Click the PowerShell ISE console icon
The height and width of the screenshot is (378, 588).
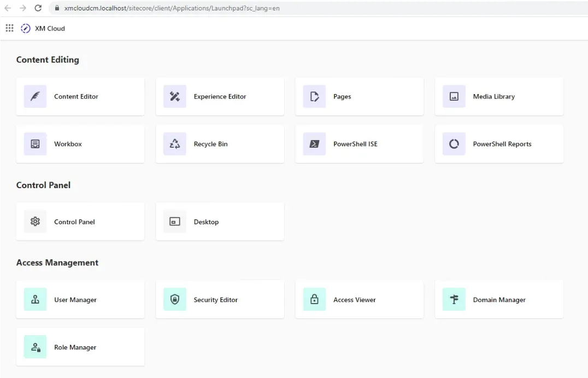tap(314, 144)
